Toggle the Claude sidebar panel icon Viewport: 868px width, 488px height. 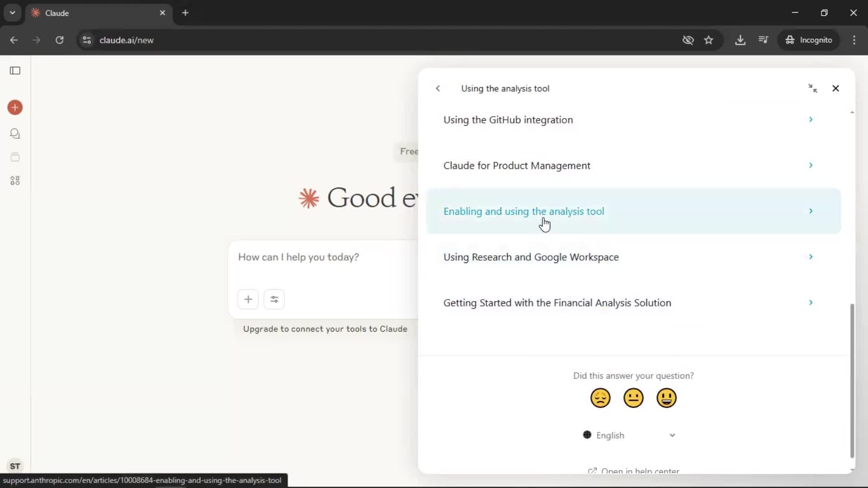coord(15,70)
